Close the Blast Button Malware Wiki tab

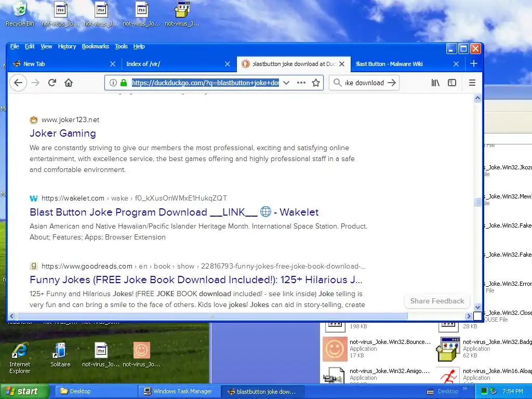[x=456, y=64]
